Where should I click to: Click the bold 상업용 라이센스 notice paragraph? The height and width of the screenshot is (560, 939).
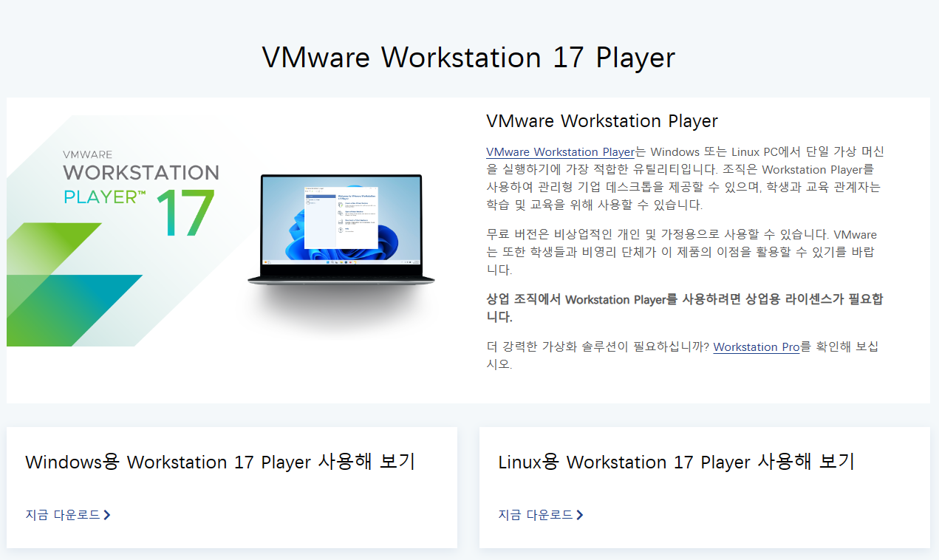tap(685, 308)
